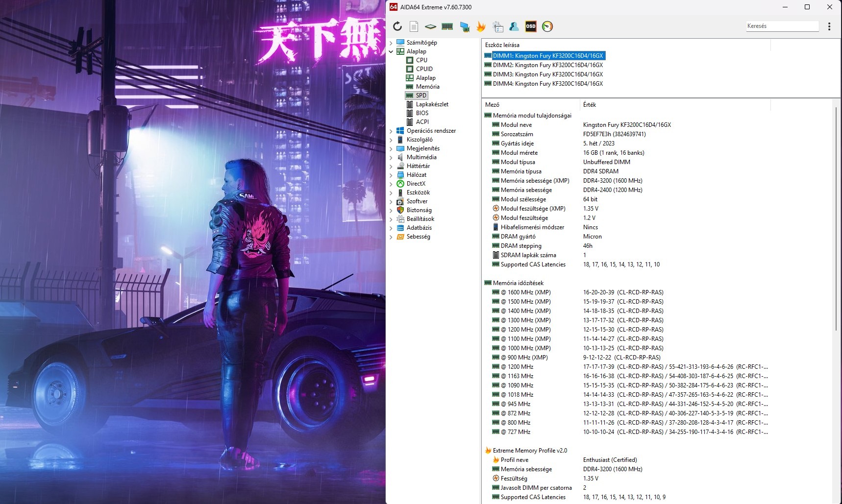
Task: Click the user silhouette toolbar icon
Action: [x=514, y=26]
